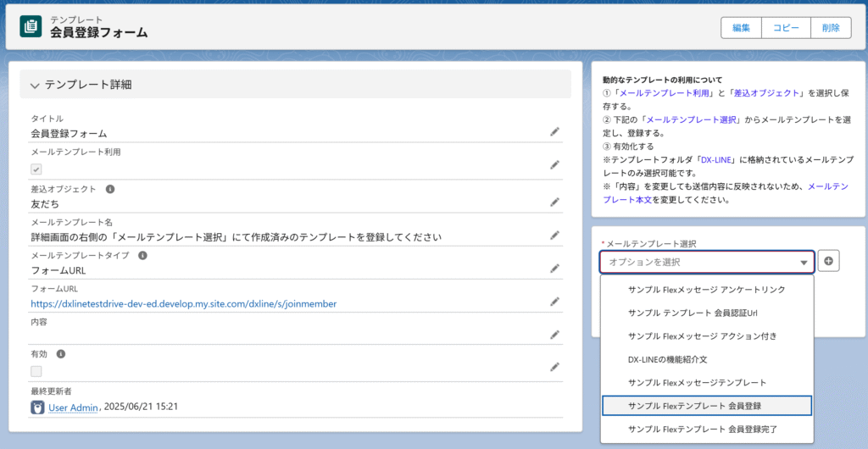868x449 pixels.
Task: Click the info icon next to 有効 label
Action: tap(61, 355)
